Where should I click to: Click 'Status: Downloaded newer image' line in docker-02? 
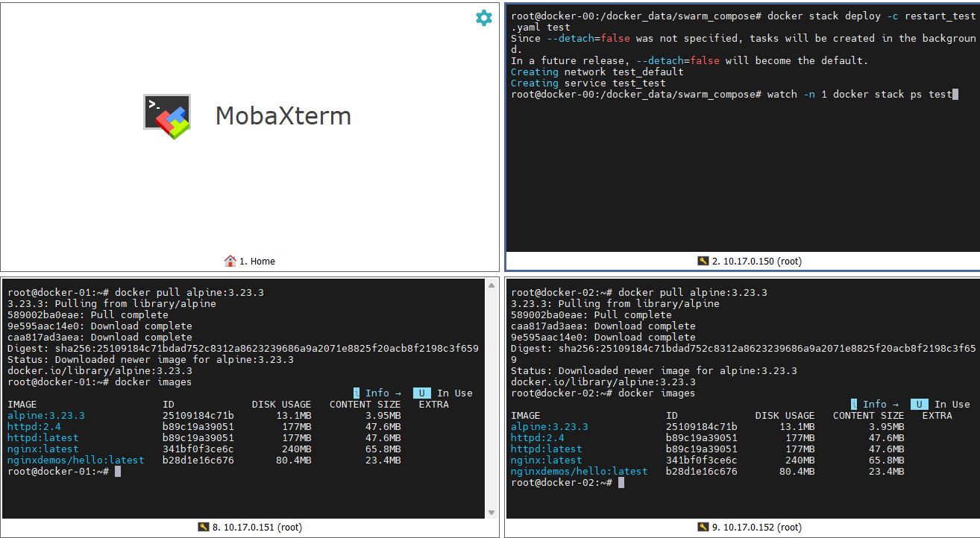654,371
